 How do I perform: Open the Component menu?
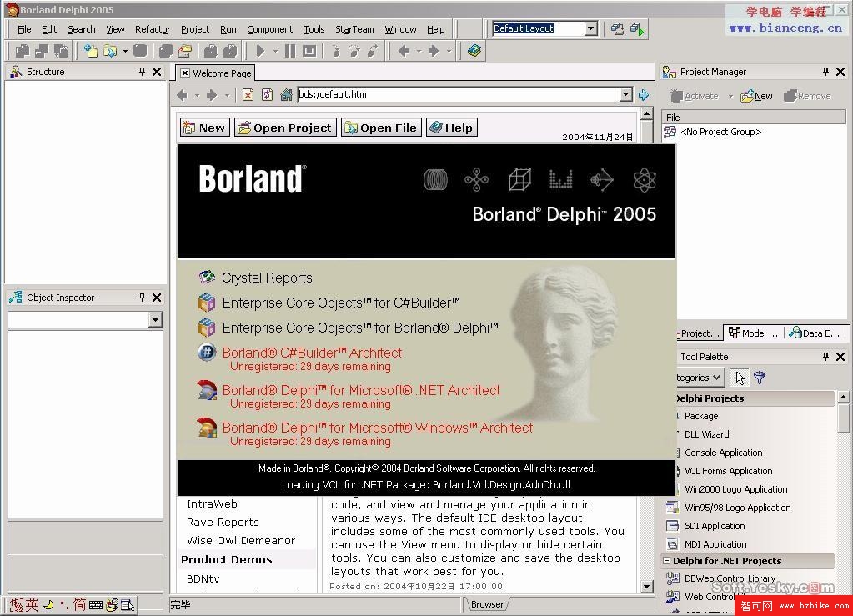click(270, 29)
